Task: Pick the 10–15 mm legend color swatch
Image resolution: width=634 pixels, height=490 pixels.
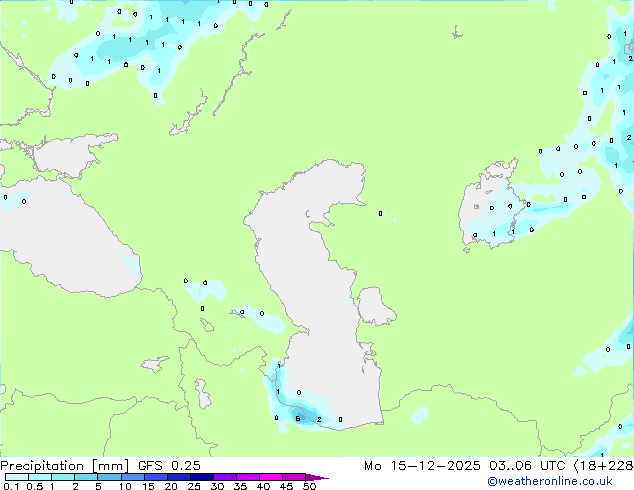Action: [x=133, y=477]
